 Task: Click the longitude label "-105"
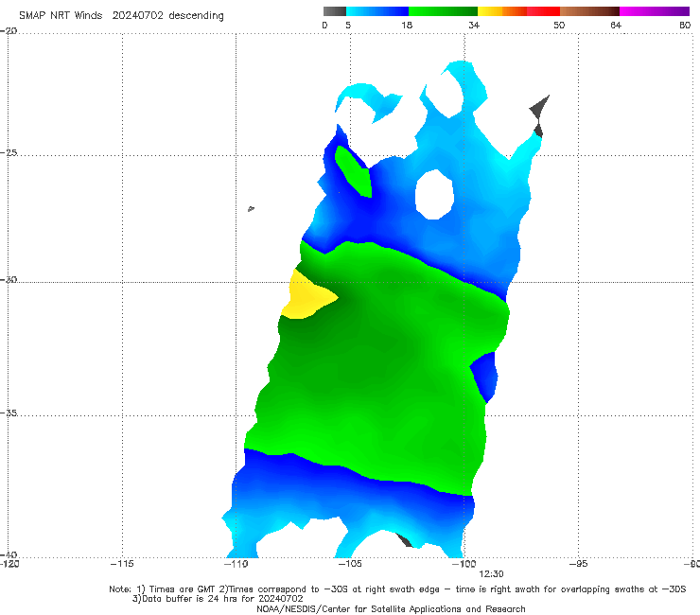click(350, 564)
